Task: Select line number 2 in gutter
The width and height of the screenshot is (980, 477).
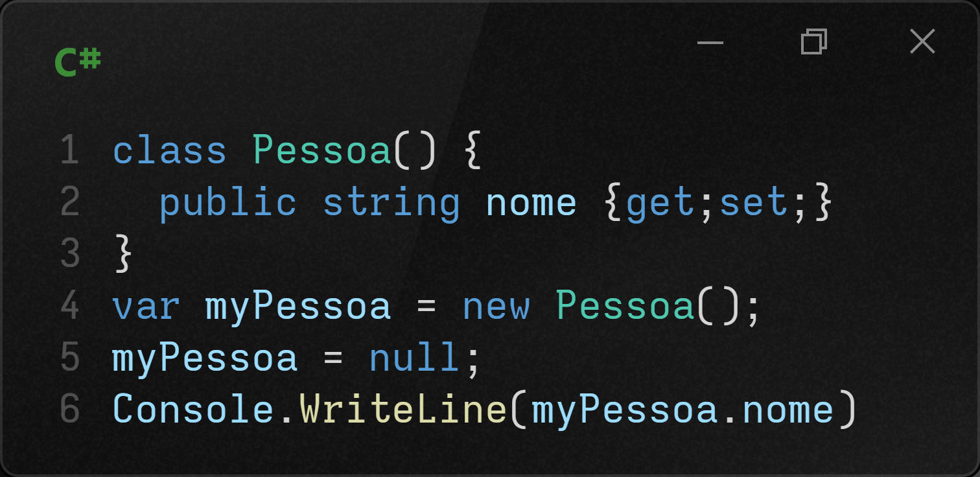Action: click(x=69, y=202)
